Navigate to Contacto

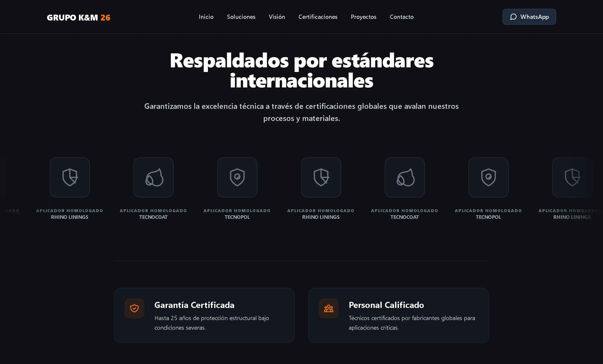[402, 17]
